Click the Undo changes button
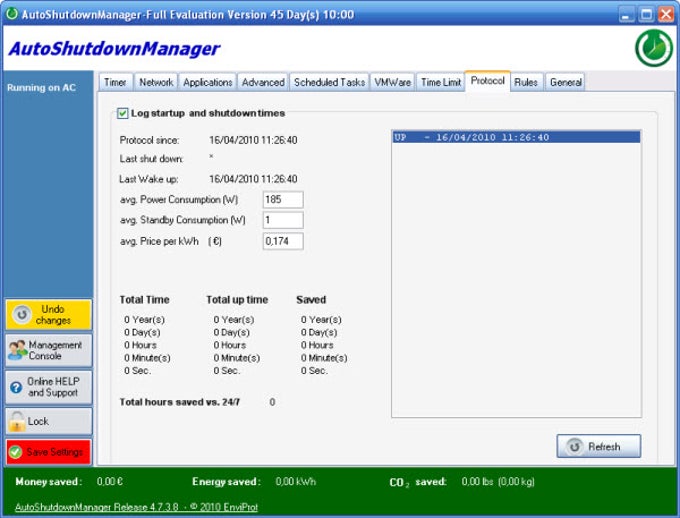 click(49, 315)
